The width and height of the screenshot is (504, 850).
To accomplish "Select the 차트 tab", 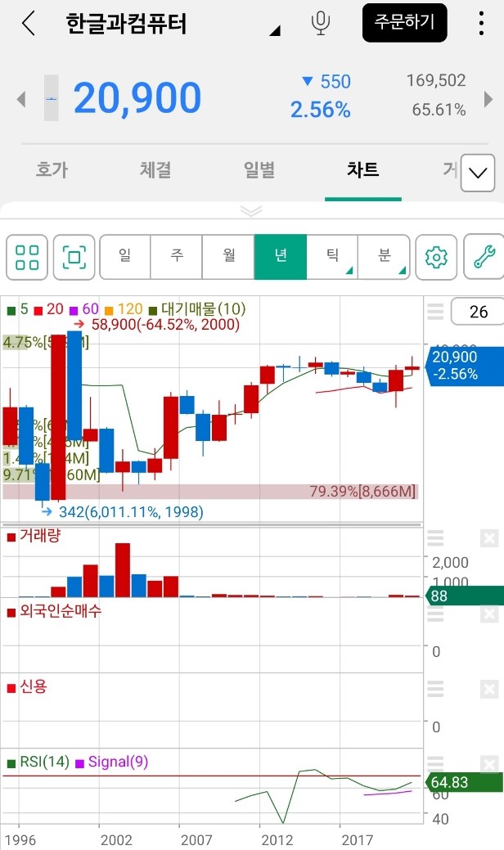I will click(363, 169).
